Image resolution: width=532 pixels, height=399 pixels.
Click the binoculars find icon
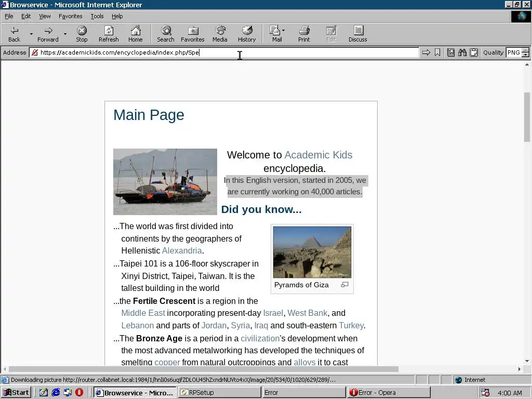tap(462, 52)
